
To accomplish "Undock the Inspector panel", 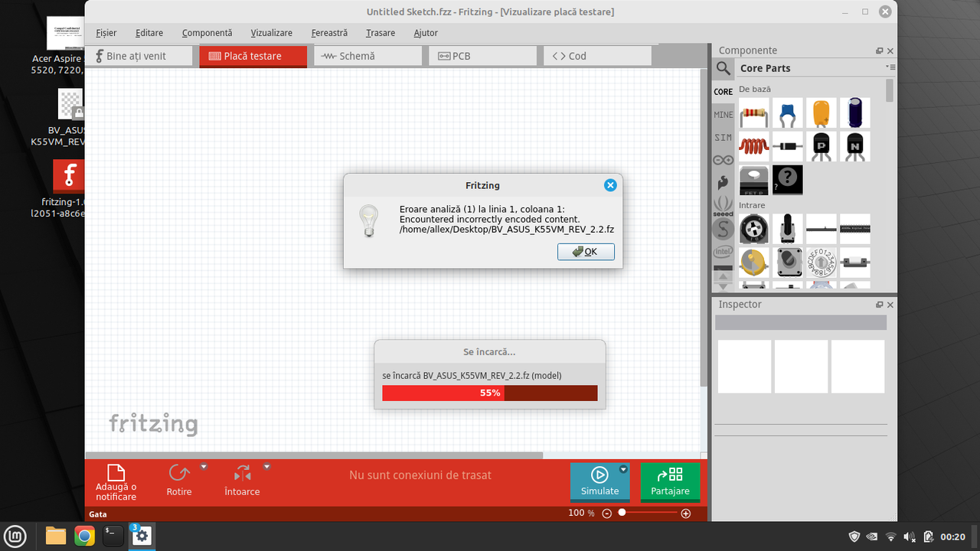I will click(880, 305).
